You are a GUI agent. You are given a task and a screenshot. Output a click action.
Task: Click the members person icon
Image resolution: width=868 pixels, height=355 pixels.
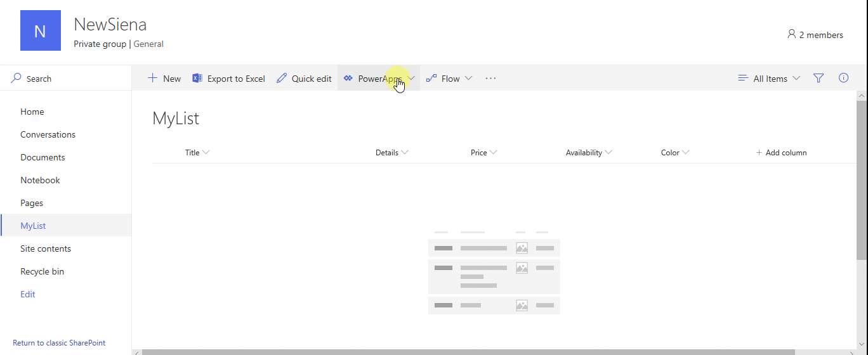(791, 34)
